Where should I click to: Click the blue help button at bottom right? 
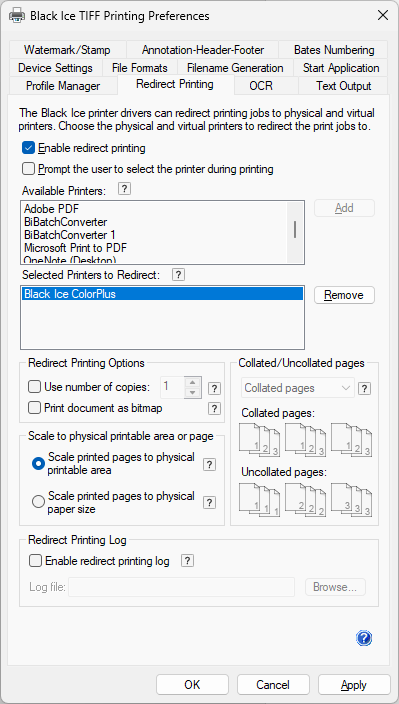click(x=364, y=638)
